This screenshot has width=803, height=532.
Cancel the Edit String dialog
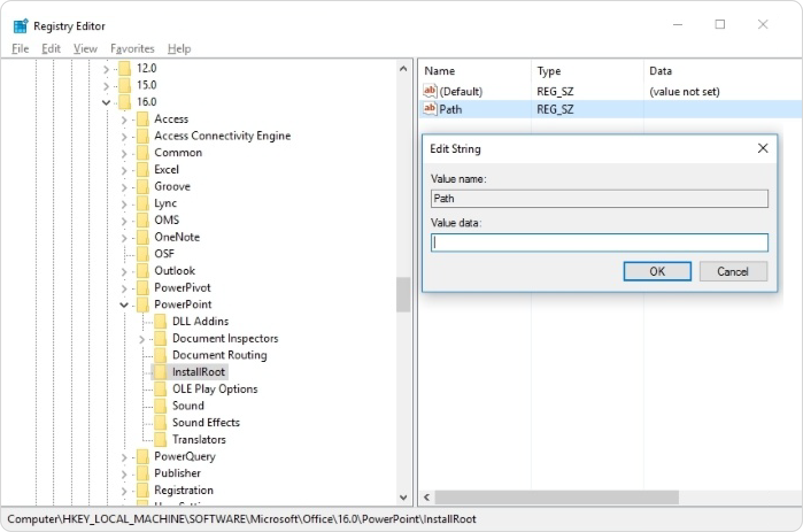[733, 272]
